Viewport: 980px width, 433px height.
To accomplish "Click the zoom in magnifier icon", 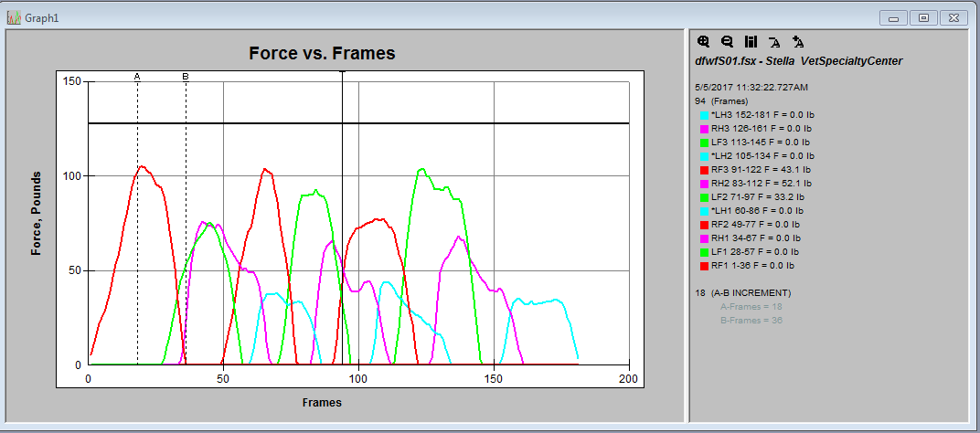I will tap(703, 42).
